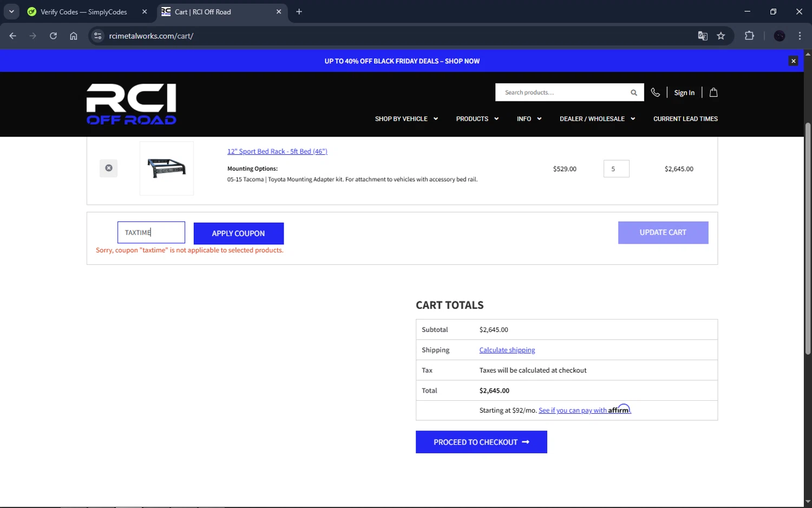
Task: Click Proceed to Checkout button
Action: pyautogui.click(x=481, y=442)
